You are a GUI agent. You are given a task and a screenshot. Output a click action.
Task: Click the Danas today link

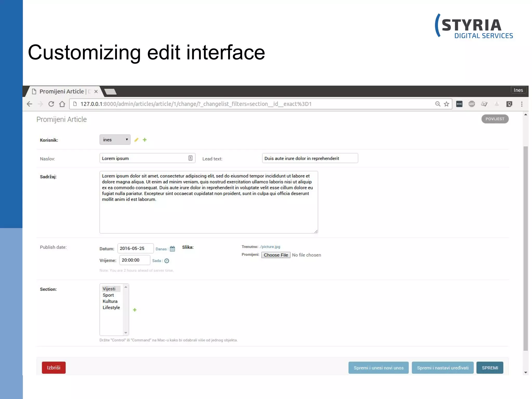(x=161, y=249)
